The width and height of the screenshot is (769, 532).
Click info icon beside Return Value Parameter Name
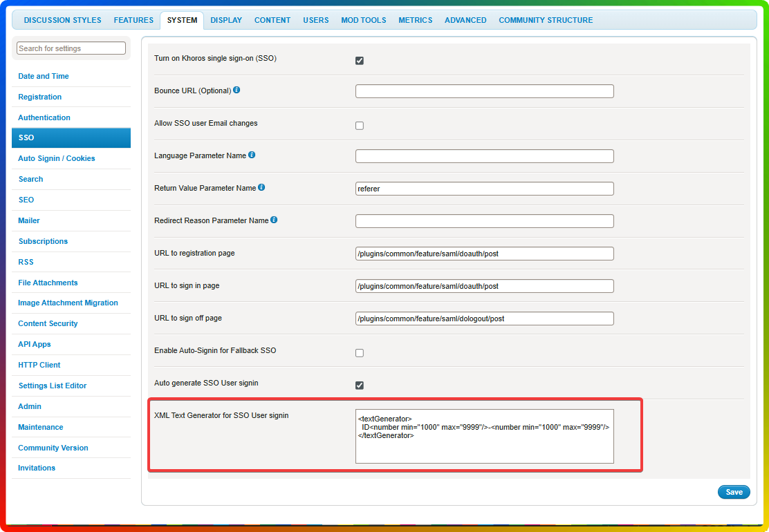click(x=261, y=188)
